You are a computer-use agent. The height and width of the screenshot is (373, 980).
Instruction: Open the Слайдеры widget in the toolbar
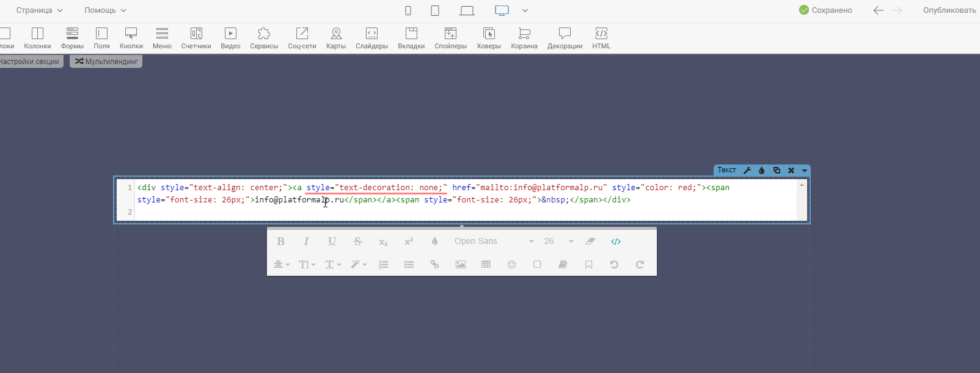(x=371, y=38)
